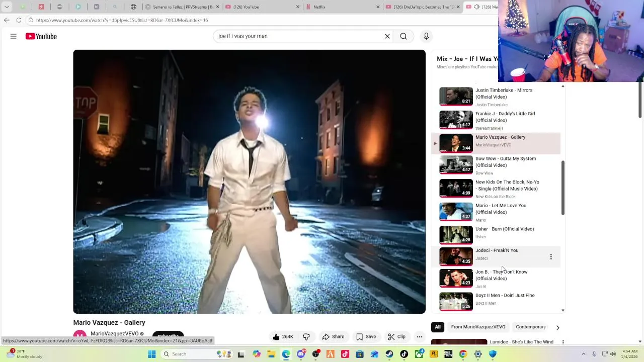This screenshot has width=644, height=362.
Task: Open Settings gear from the taskbar
Action: [478, 354]
